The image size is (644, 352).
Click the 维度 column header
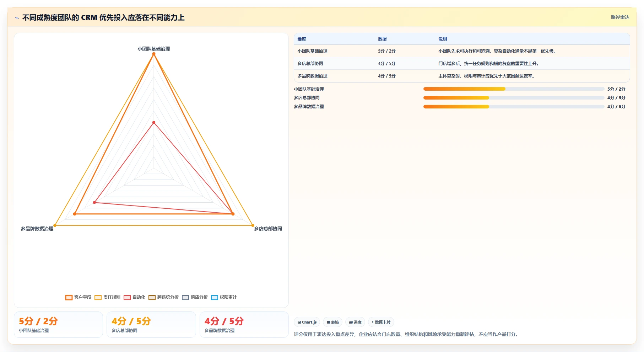coord(302,39)
